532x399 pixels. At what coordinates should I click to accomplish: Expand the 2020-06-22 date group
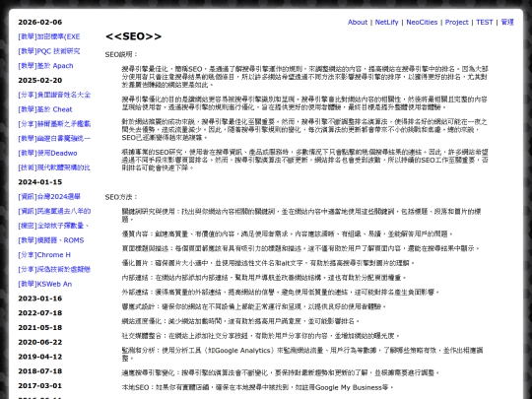(x=40, y=342)
